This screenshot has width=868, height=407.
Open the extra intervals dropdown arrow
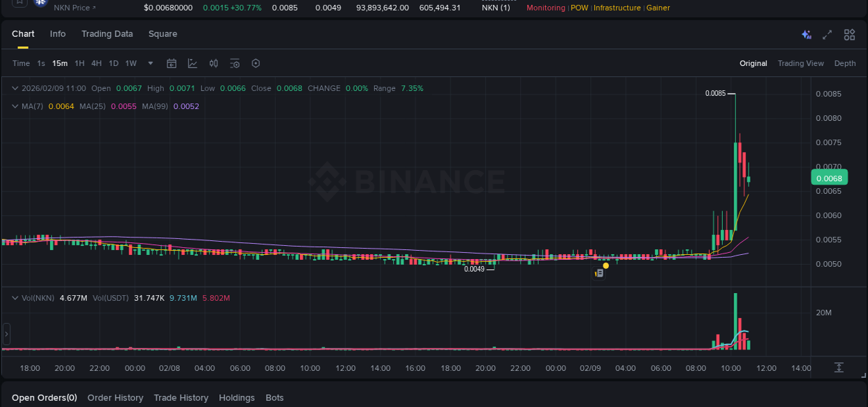click(x=149, y=63)
